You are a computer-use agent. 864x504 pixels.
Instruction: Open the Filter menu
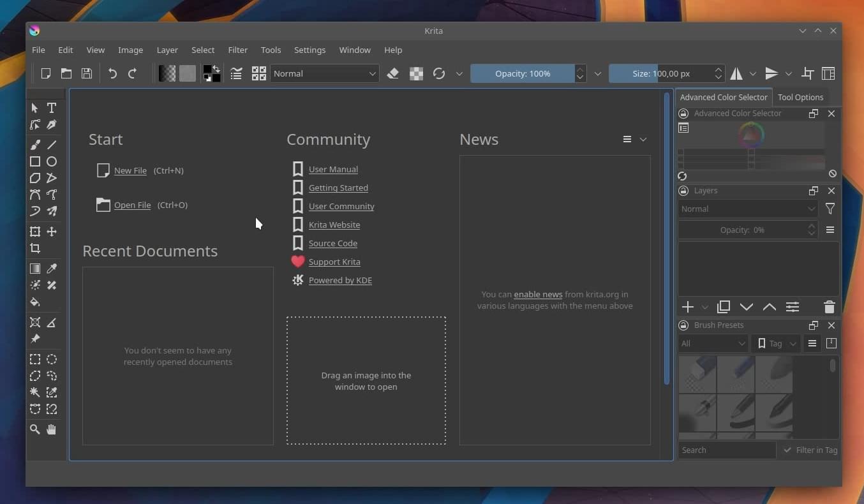237,50
